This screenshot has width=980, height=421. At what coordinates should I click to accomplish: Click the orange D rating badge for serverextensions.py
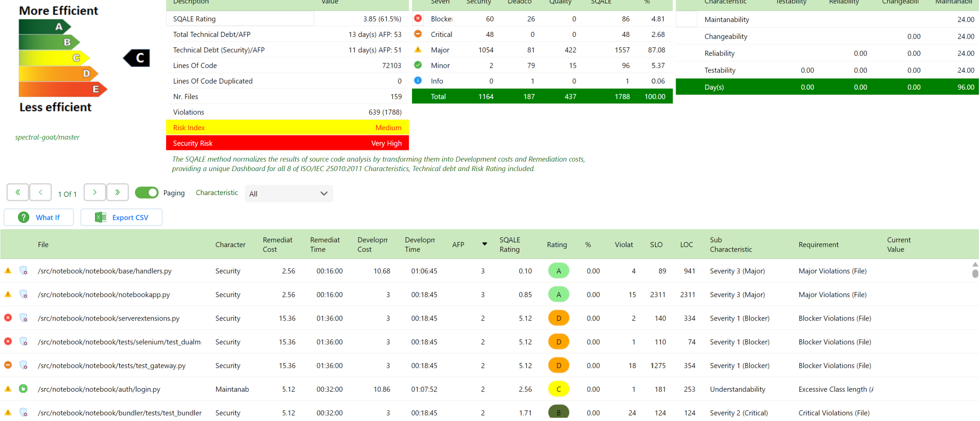click(559, 319)
